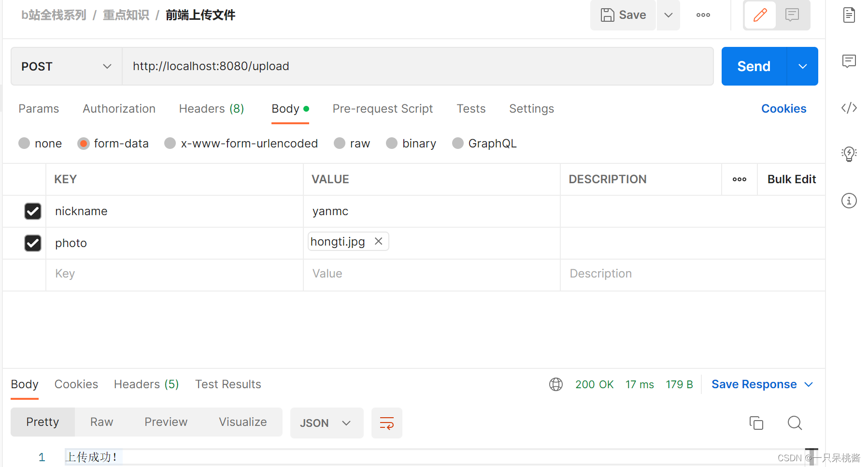Open the Params tab
The image size is (868, 467).
(x=39, y=109)
